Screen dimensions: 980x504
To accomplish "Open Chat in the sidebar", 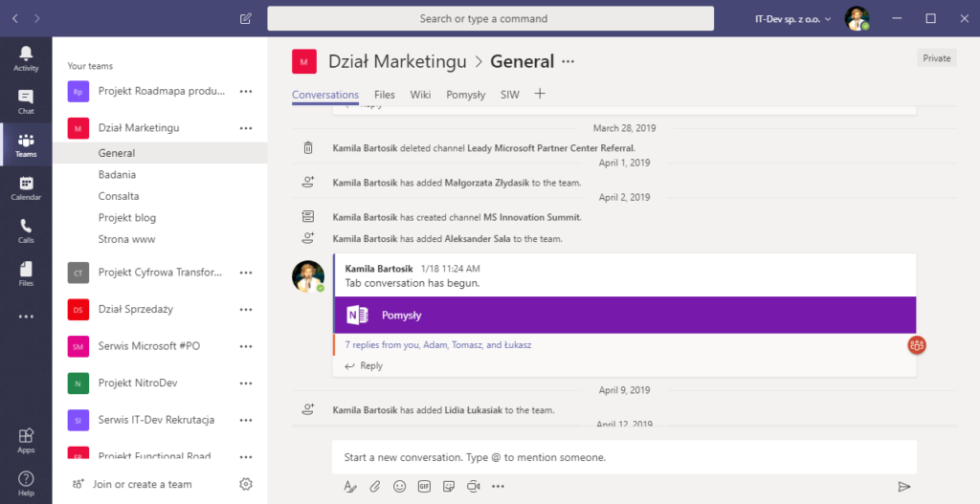I will point(26,101).
